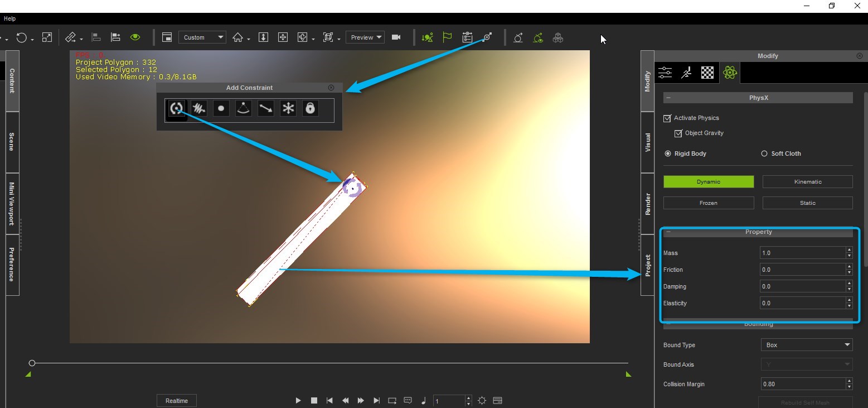Screen dimensions: 868x408
Task: Open the Motion running-figure tab in Modify
Action: [x=686, y=73]
